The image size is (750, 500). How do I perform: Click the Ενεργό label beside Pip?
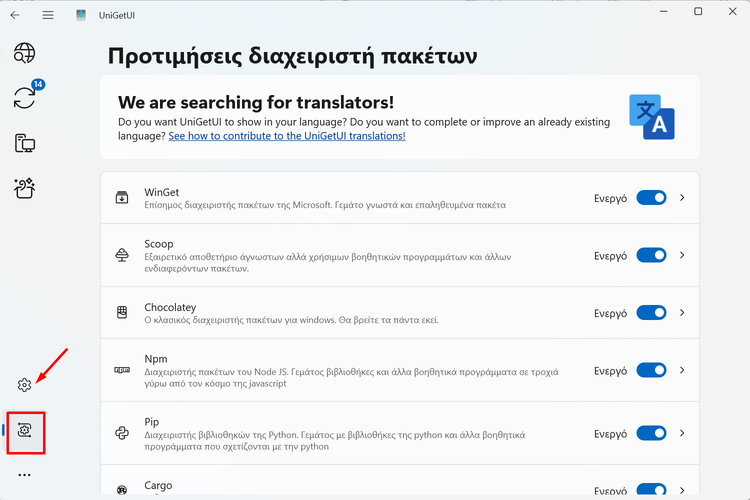(x=610, y=434)
